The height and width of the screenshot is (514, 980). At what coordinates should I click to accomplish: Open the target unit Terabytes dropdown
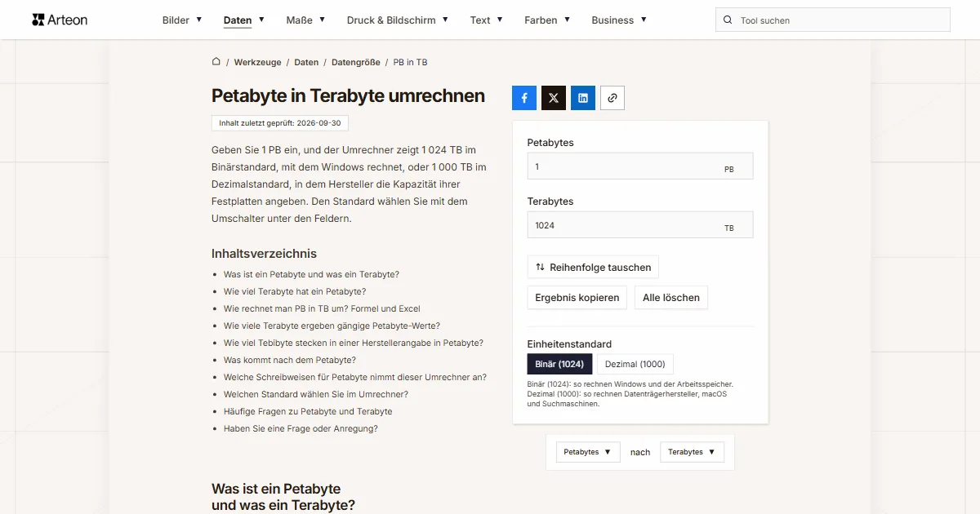coord(692,452)
